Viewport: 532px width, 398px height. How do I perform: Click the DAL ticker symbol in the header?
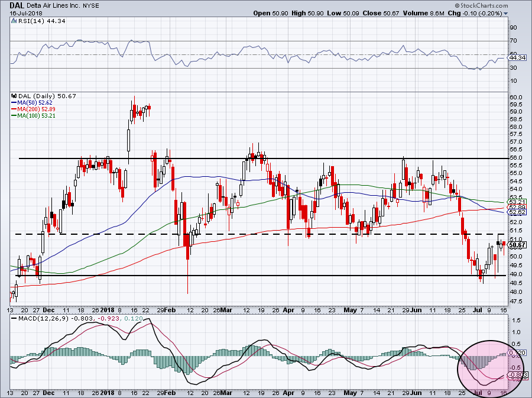[x=17, y=5]
